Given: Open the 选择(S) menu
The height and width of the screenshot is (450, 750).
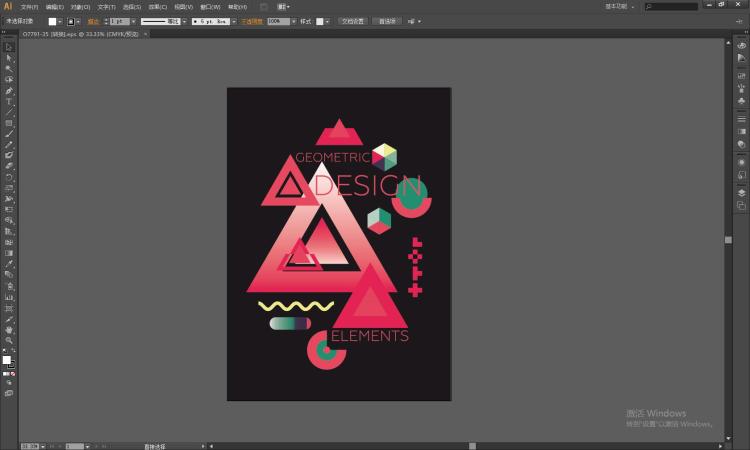Looking at the screenshot, I should (132, 7).
